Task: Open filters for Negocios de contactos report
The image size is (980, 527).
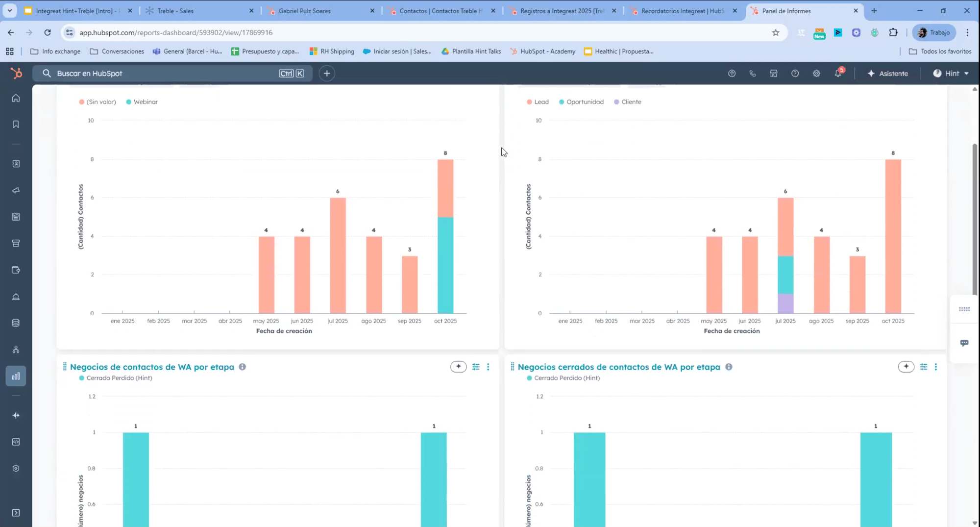Action: pyautogui.click(x=476, y=367)
